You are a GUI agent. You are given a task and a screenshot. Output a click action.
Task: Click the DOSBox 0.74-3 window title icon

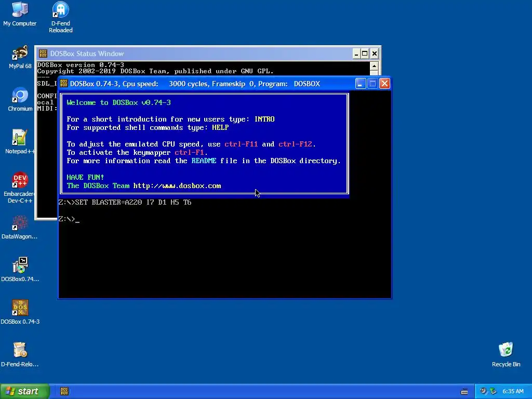coord(64,84)
